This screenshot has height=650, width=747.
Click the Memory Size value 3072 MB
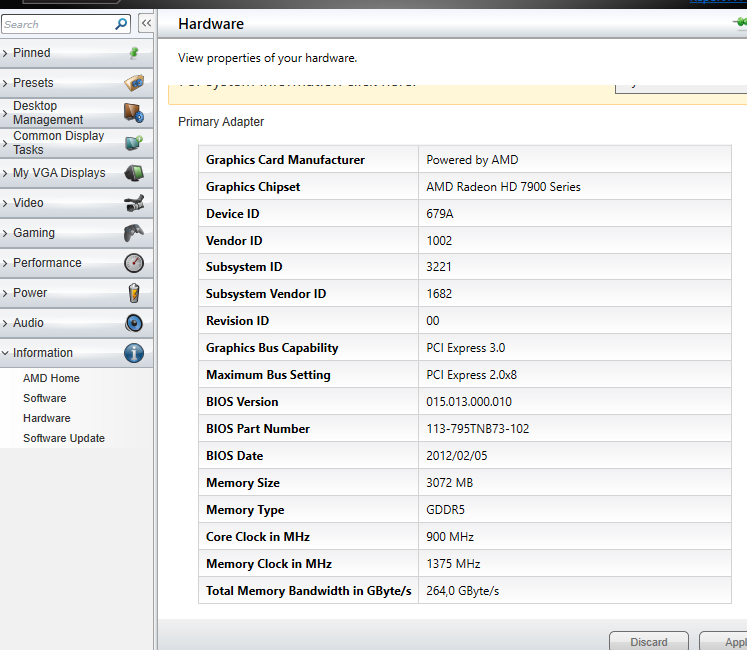(449, 483)
